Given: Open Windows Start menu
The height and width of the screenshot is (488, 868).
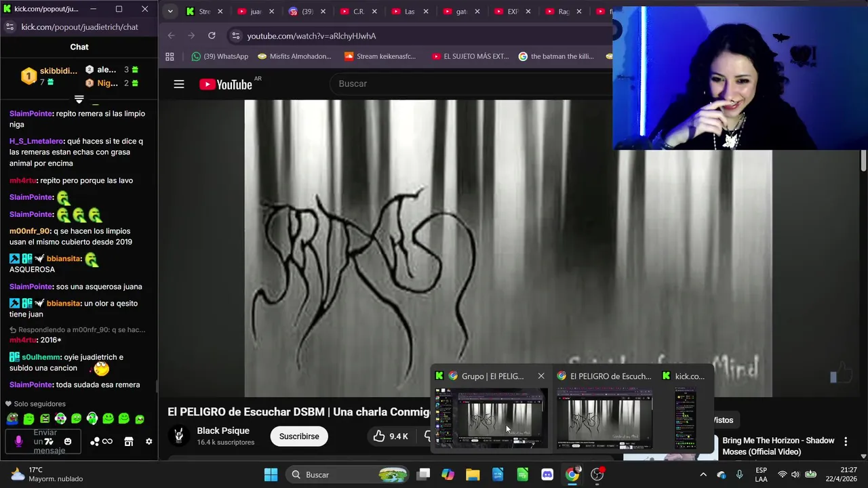Looking at the screenshot, I should [271, 474].
